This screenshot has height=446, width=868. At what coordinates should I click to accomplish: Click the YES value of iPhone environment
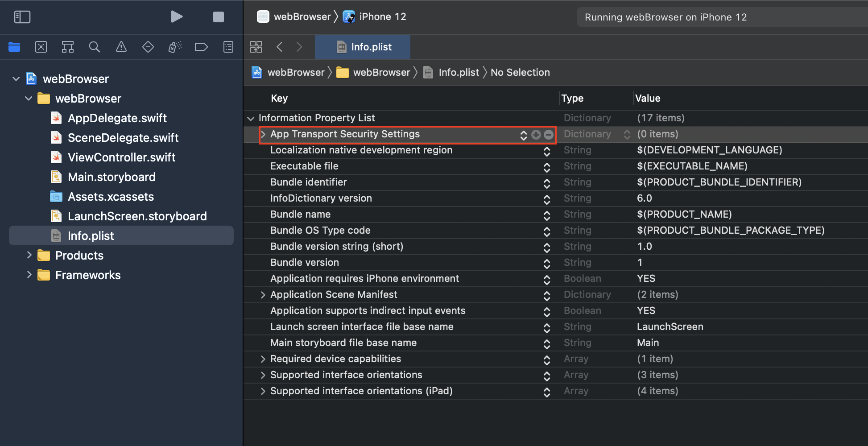646,278
